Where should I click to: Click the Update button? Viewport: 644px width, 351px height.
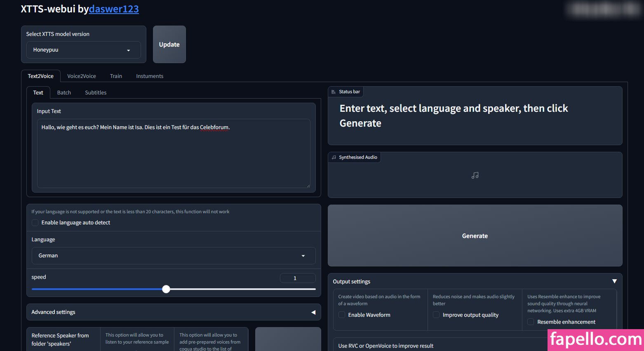169,45
